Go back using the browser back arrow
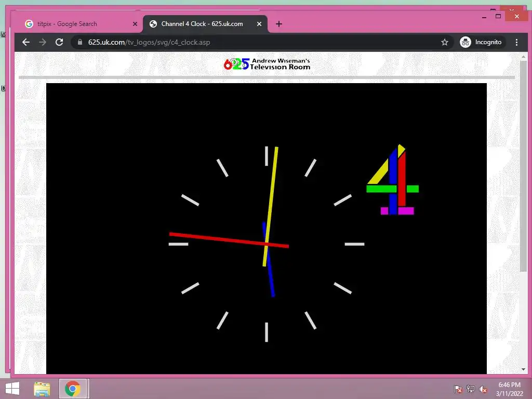 pyautogui.click(x=26, y=42)
